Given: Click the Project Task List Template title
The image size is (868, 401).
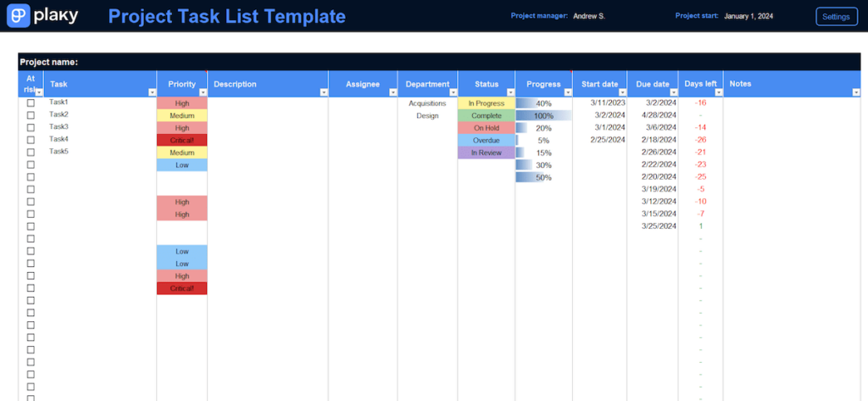Looking at the screenshot, I should tap(227, 16).
